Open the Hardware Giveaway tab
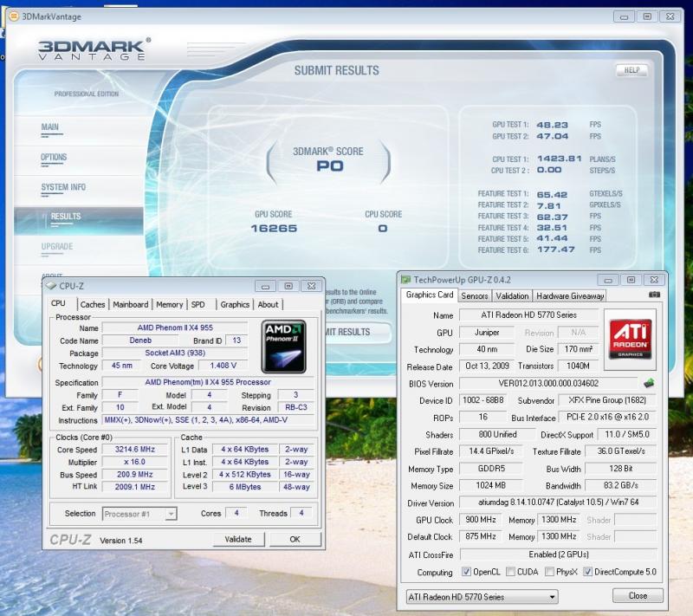The image size is (693, 616). tap(570, 295)
